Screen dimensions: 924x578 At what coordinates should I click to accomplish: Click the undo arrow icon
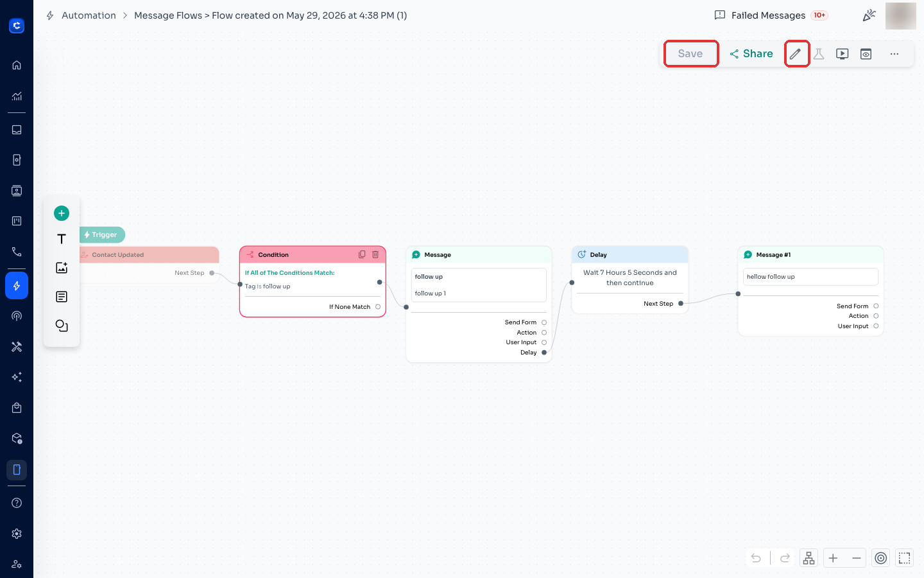tap(757, 558)
